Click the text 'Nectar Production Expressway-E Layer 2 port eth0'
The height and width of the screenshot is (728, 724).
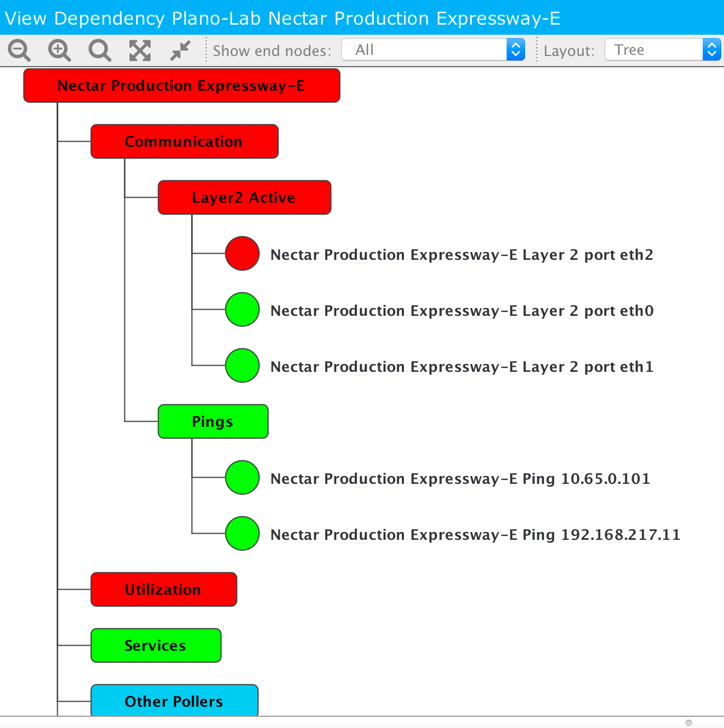click(462, 311)
